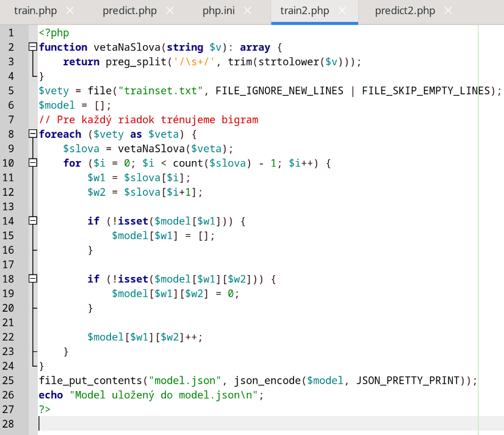Place cursor on the "trainset.txt" string
Viewport: 504px width, 435px height.
[160, 91]
